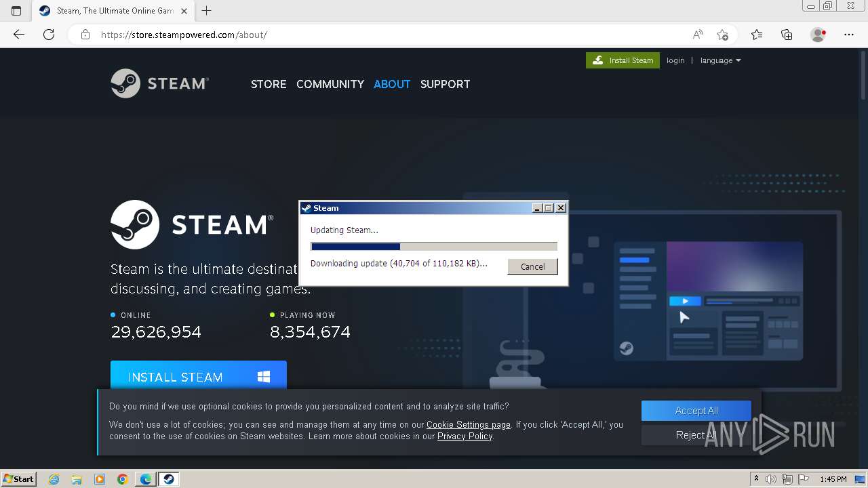Image resolution: width=868 pixels, height=488 pixels.
Task: Go back to previous page in browser
Action: coord(19,35)
